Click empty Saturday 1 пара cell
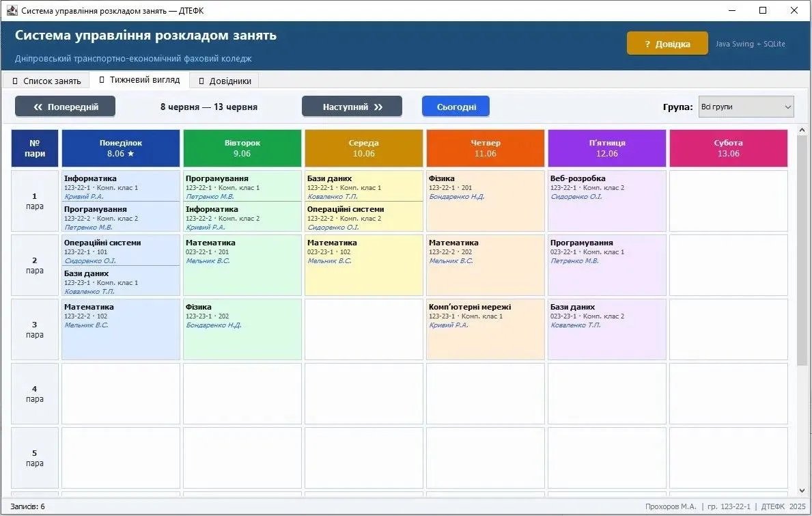 coord(729,201)
